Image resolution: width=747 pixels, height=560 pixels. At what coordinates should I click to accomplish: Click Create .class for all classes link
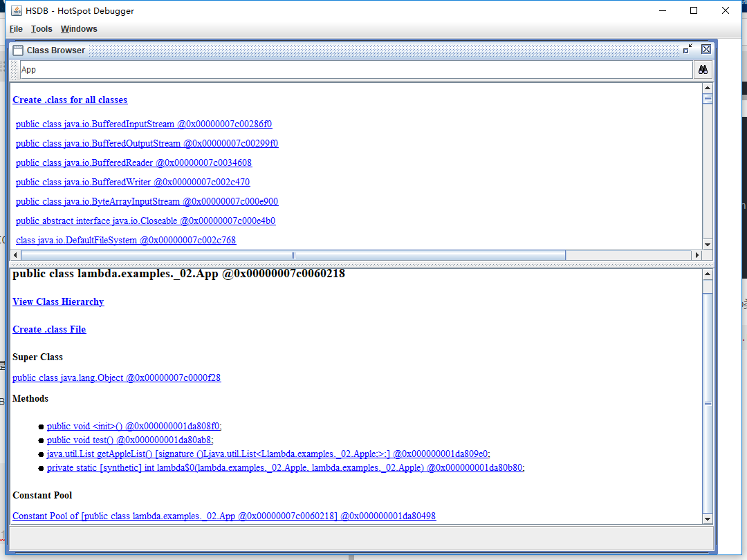[x=70, y=100]
